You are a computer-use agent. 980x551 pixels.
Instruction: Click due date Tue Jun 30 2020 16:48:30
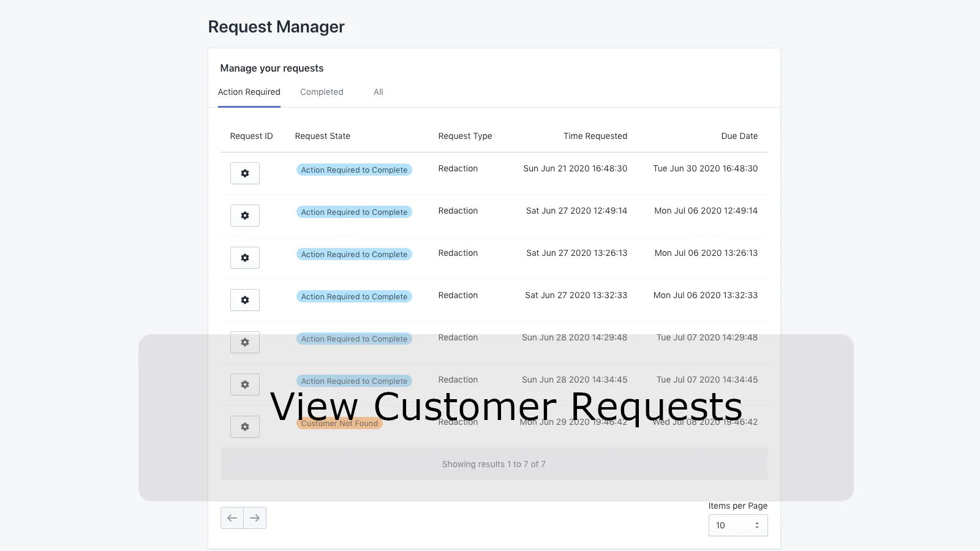[706, 168]
